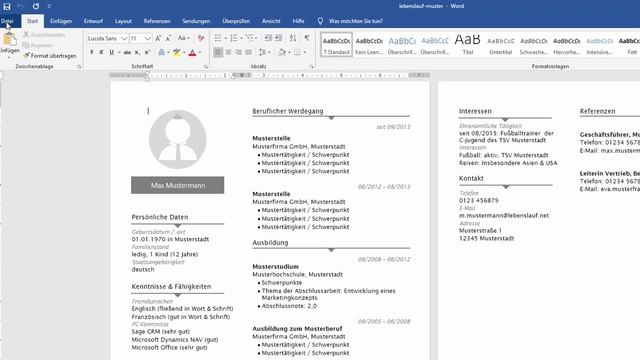Open the Datei tab
The height and width of the screenshot is (360, 640).
7,21
